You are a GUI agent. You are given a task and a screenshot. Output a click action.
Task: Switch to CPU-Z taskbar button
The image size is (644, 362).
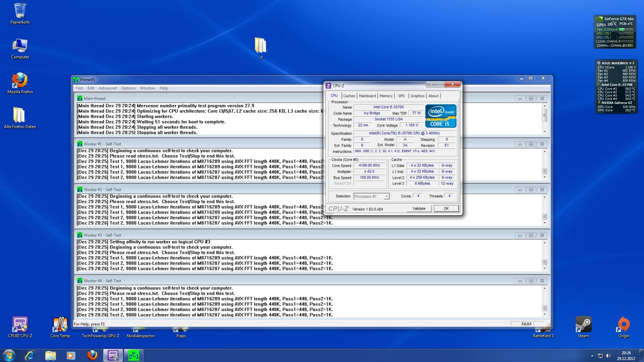113,355
